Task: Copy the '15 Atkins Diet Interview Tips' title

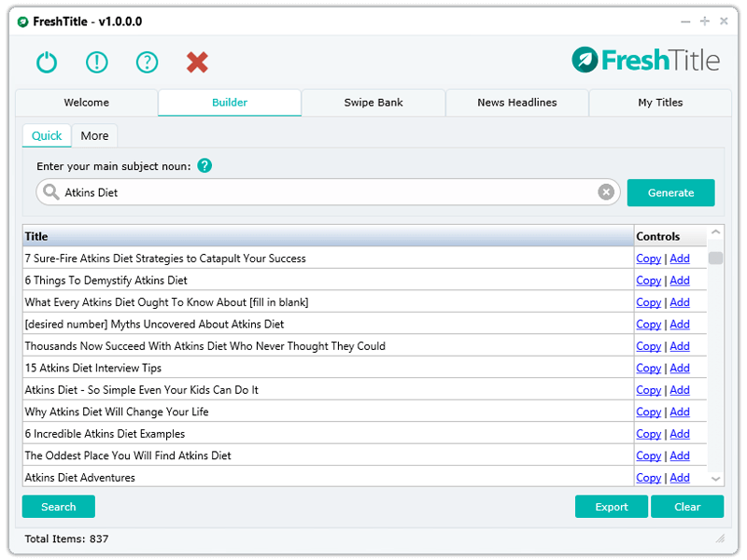Action: coord(648,368)
